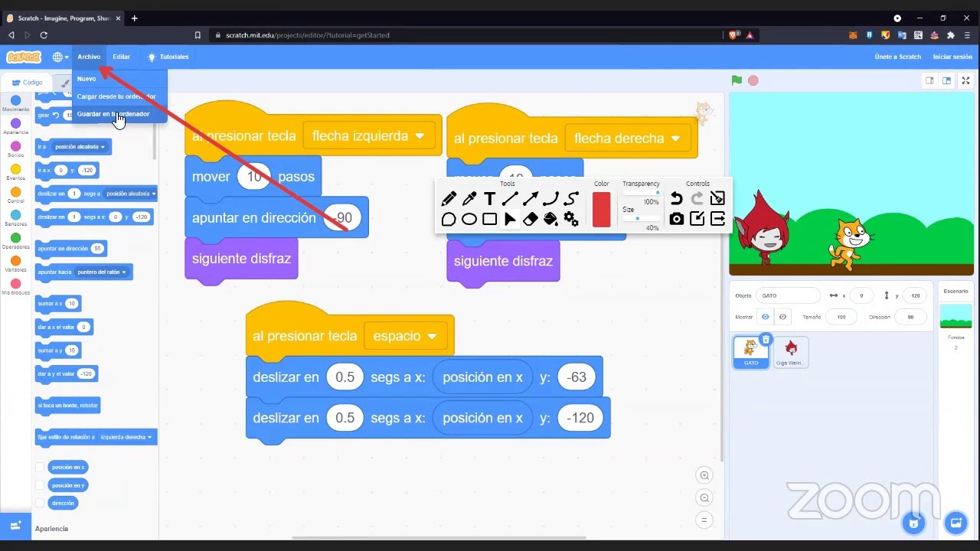The height and width of the screenshot is (551, 980).
Task: Click 'Iniciar sesión' link
Action: [x=952, y=57]
